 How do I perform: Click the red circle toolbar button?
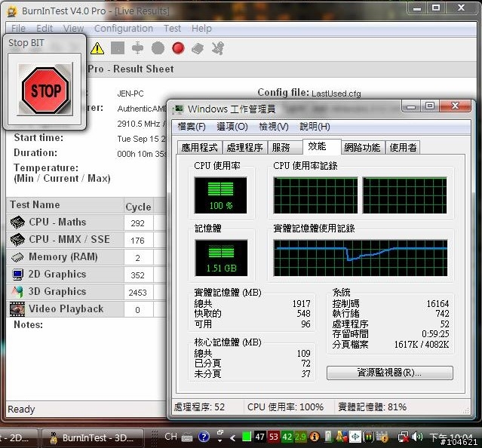178,48
